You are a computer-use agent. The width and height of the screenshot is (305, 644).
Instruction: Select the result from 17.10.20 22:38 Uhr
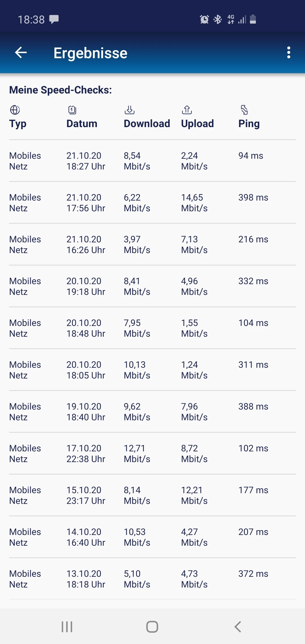[152, 454]
